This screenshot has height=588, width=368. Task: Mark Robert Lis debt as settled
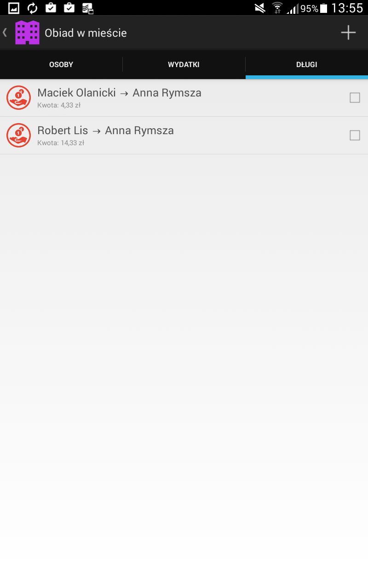click(355, 136)
